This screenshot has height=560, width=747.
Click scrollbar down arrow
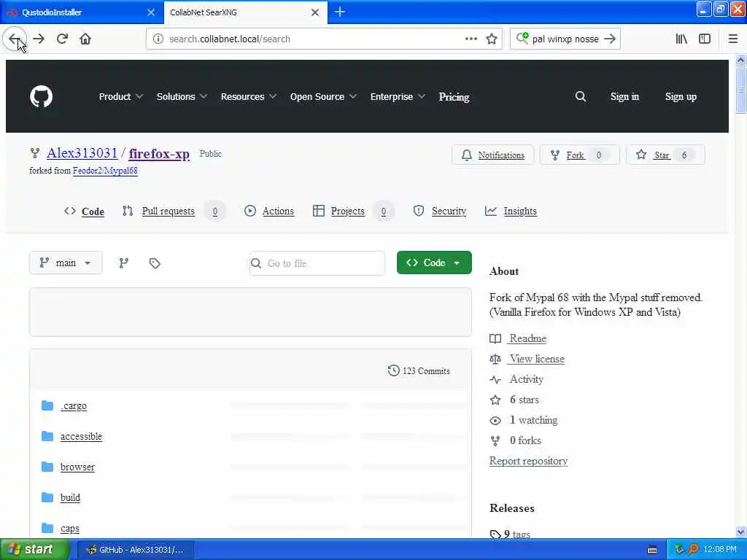click(x=740, y=532)
